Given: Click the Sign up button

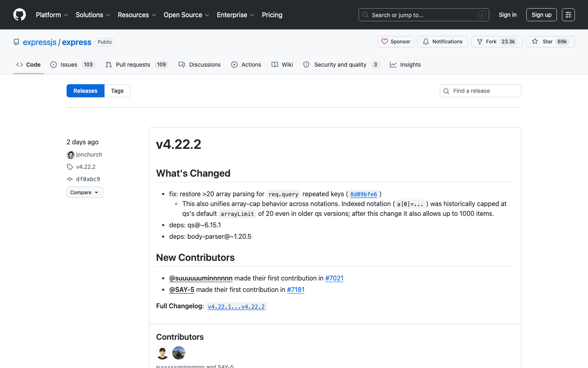Looking at the screenshot, I should [541, 15].
